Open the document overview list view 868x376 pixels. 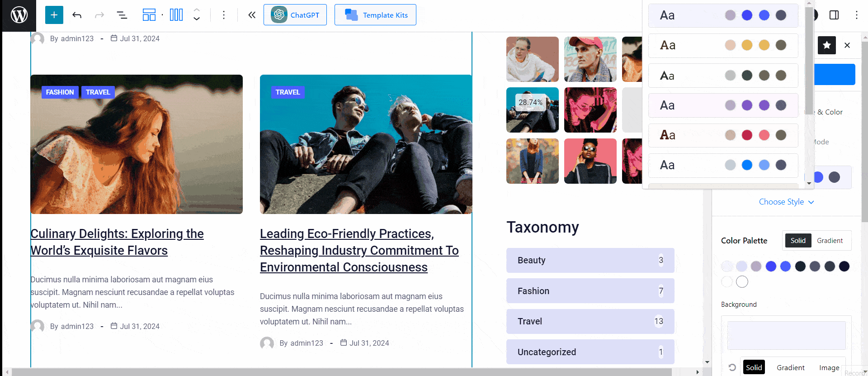(x=122, y=15)
